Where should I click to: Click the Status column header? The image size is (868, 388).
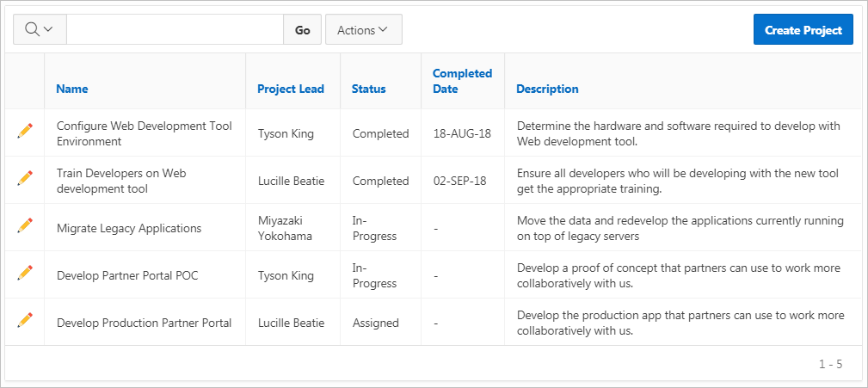tap(369, 89)
